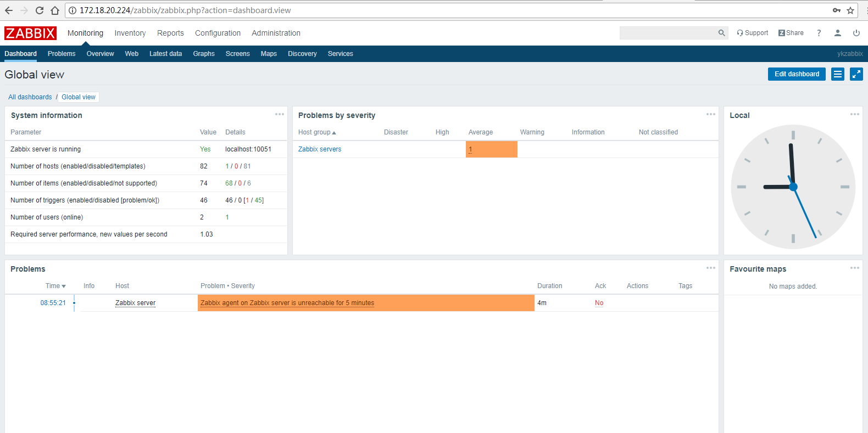Select the Problems submenu tab
The image size is (868, 433).
tap(62, 54)
